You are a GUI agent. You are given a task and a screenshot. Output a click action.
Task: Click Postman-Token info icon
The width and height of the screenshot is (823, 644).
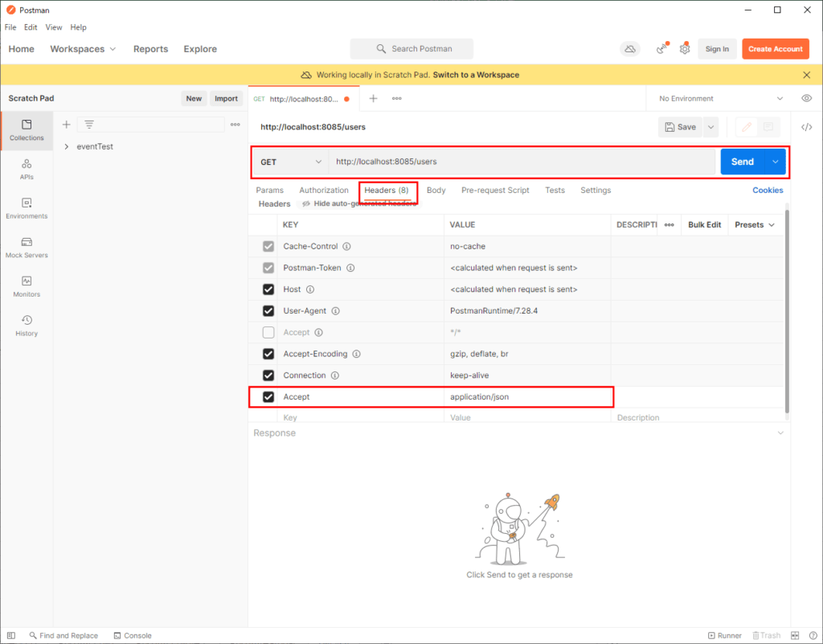click(x=350, y=268)
